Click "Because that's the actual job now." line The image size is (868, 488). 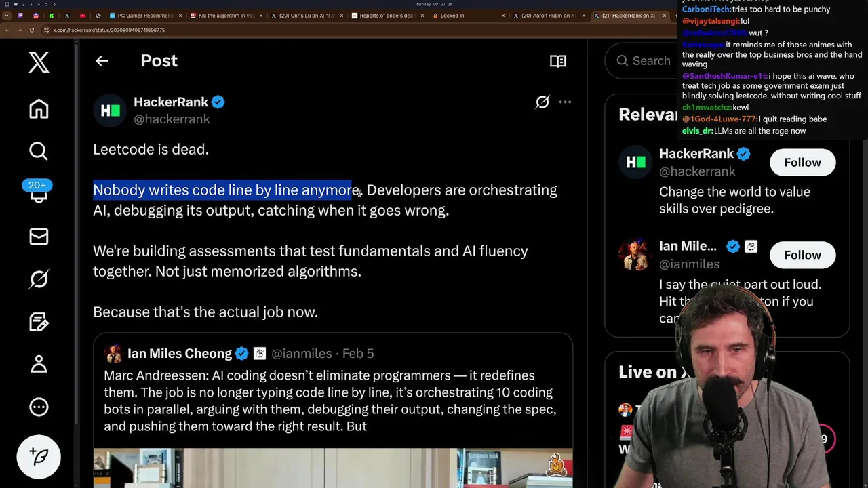pyautogui.click(x=205, y=312)
